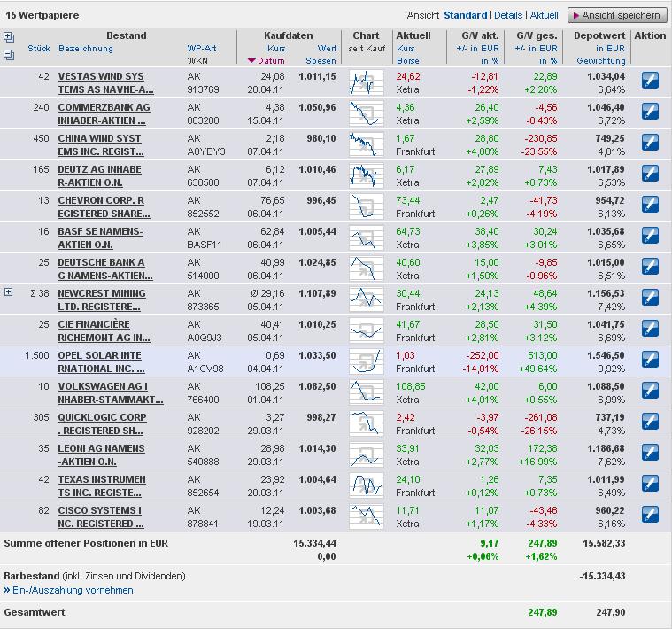Open BASF SE security link
The image size is (672, 629).
(x=101, y=237)
